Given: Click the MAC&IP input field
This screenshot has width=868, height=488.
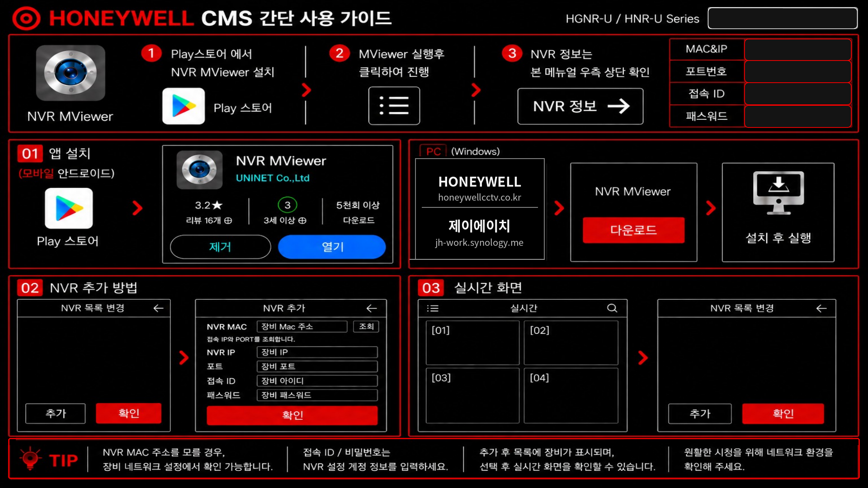Looking at the screenshot, I should [x=797, y=50].
